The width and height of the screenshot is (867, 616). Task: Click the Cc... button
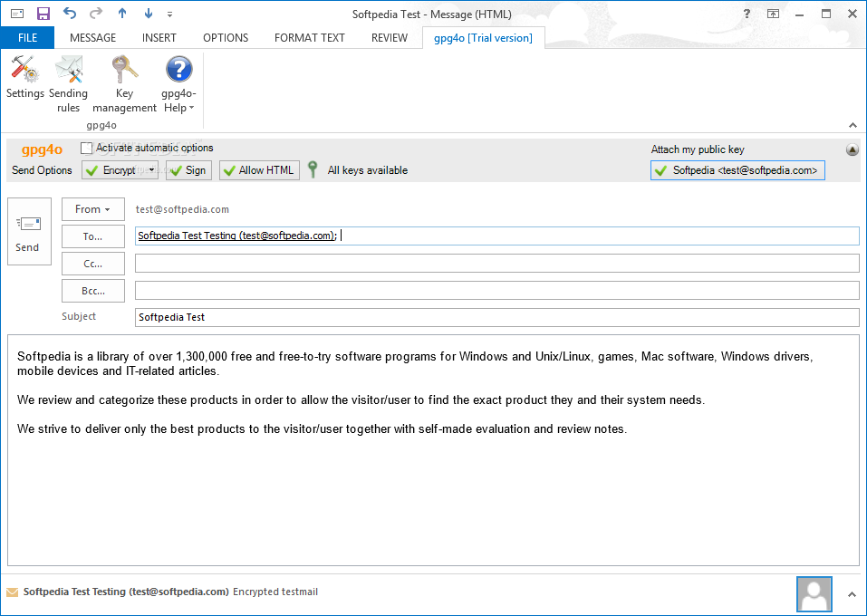(x=93, y=264)
